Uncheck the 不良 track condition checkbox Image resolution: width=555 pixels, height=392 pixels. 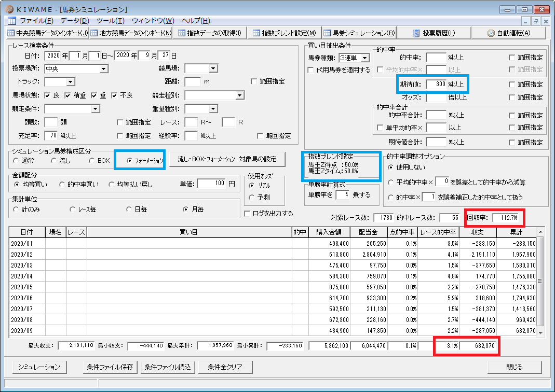(114, 95)
